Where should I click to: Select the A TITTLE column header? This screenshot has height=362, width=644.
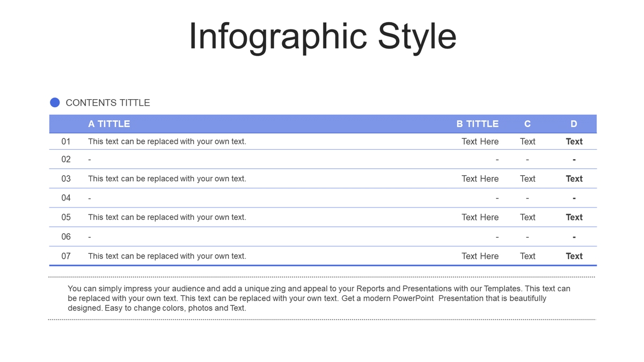[109, 124]
